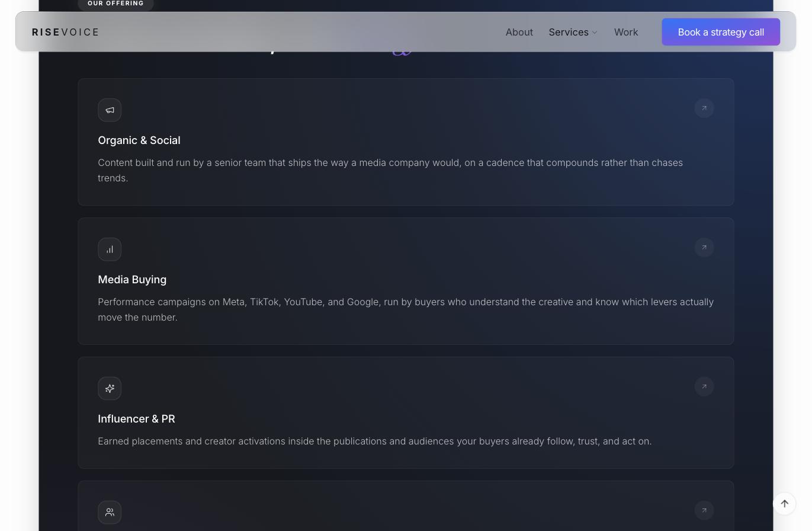Open the arrow link on Organic & Social card

pos(704,108)
